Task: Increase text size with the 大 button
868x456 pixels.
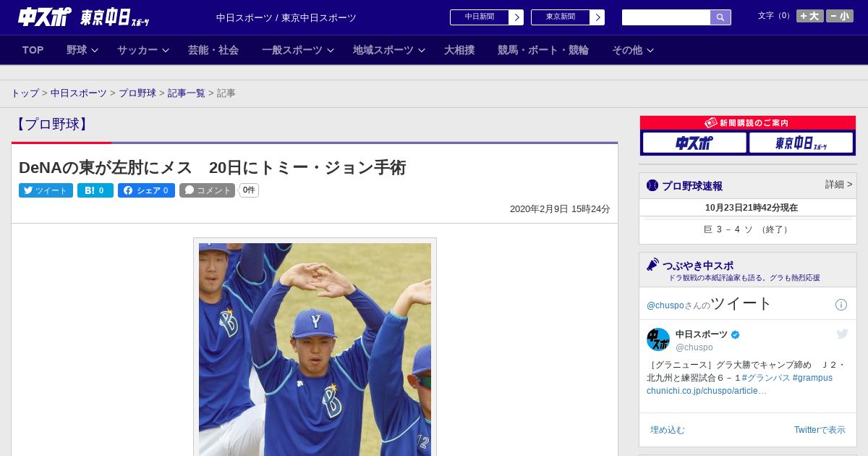Action: pyautogui.click(x=810, y=16)
